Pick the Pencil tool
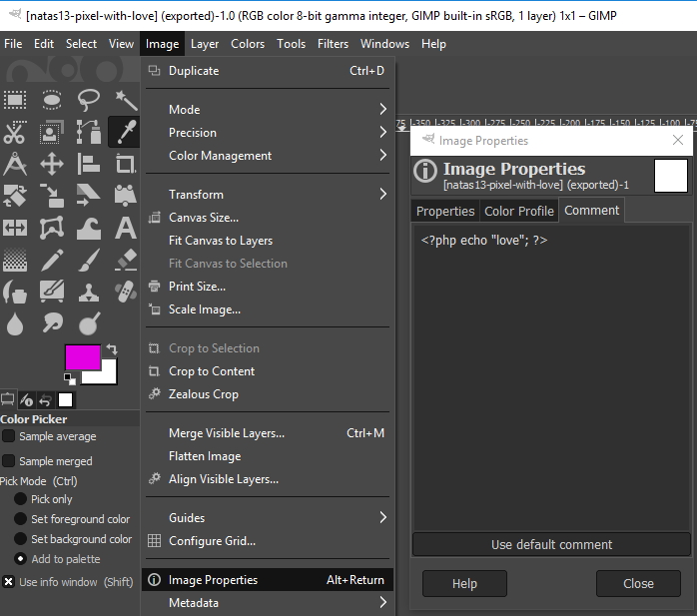 [52, 261]
